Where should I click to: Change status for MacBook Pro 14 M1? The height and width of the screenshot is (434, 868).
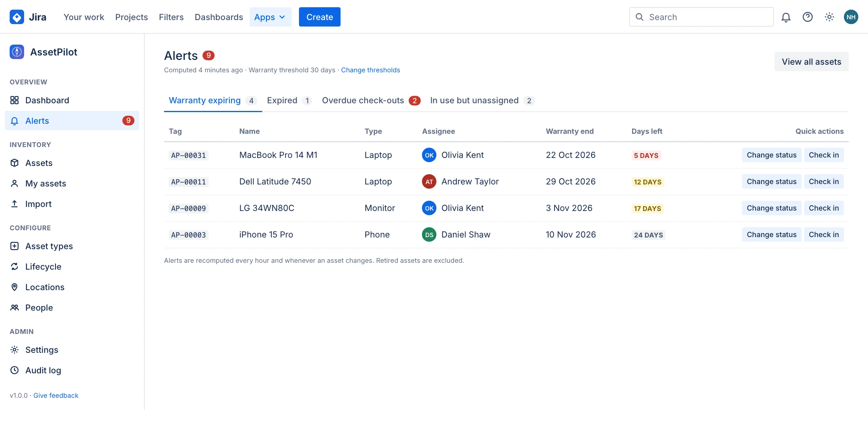(772, 155)
